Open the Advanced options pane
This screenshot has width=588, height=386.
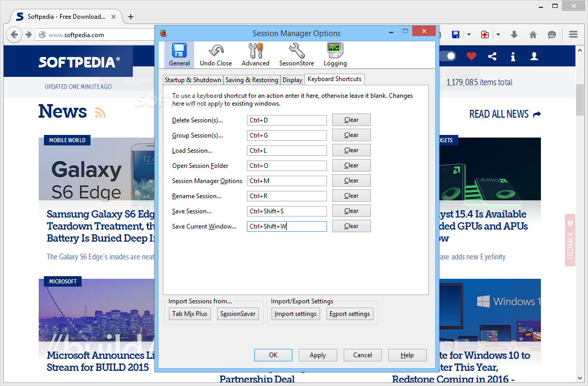click(x=255, y=55)
